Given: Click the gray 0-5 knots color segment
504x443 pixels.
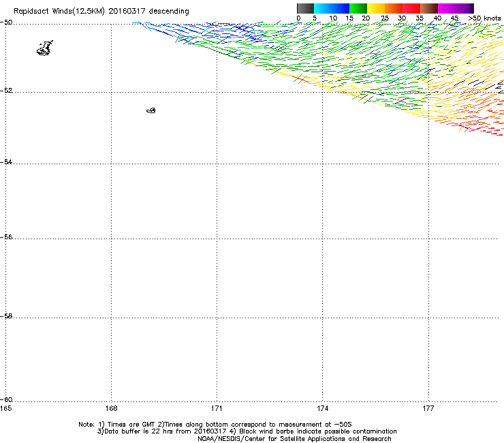Looking at the screenshot, I should [x=305, y=8].
